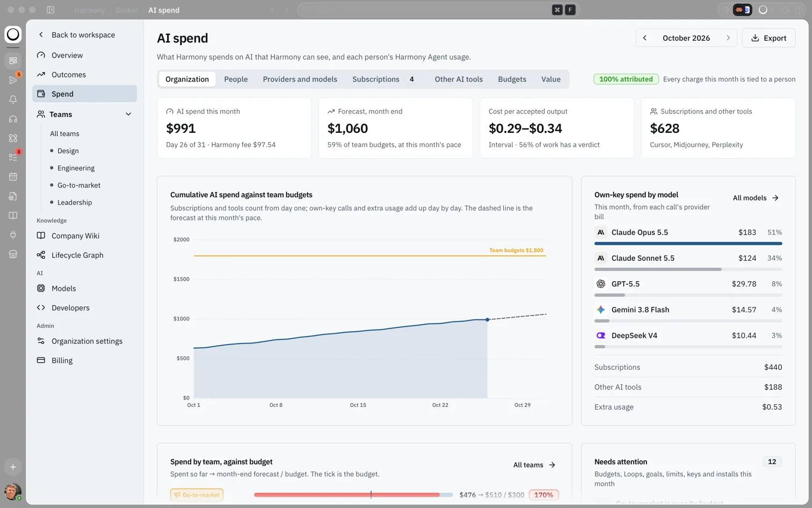The width and height of the screenshot is (812, 508).
Task: Open the calendar icon in the rail
Action: pyautogui.click(x=13, y=177)
